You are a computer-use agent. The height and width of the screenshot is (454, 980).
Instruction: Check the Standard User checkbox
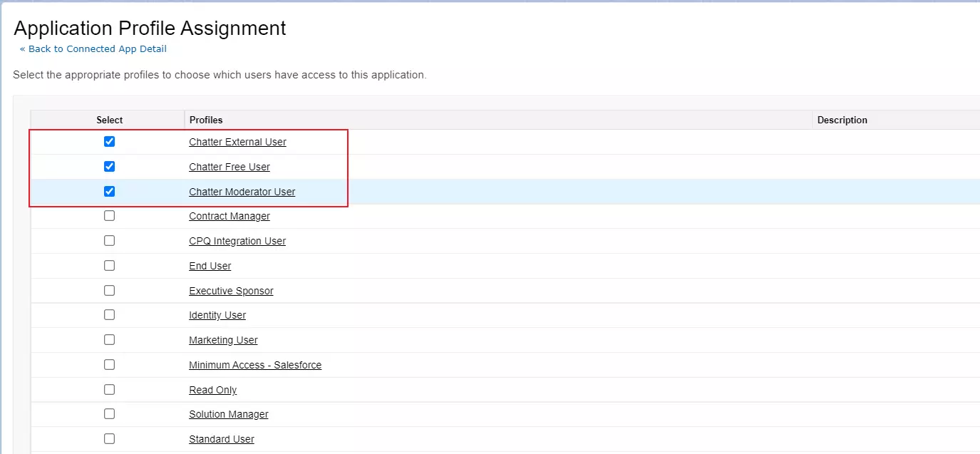pos(109,439)
